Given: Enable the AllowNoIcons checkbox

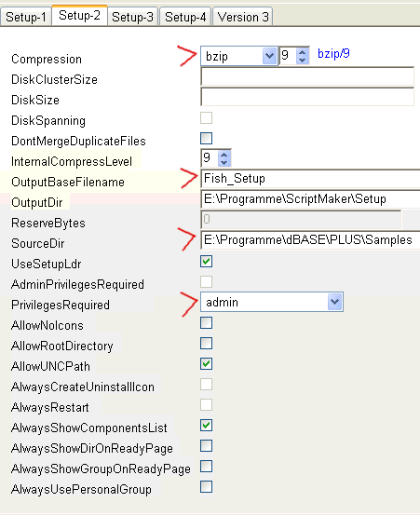Looking at the screenshot, I should [x=207, y=323].
